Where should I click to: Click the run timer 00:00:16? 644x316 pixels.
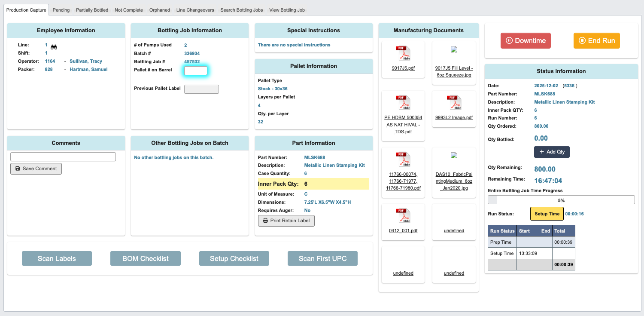574,214
